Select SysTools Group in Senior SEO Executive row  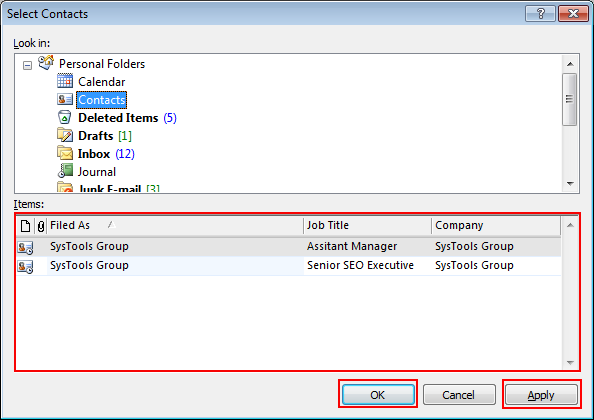(x=89, y=265)
